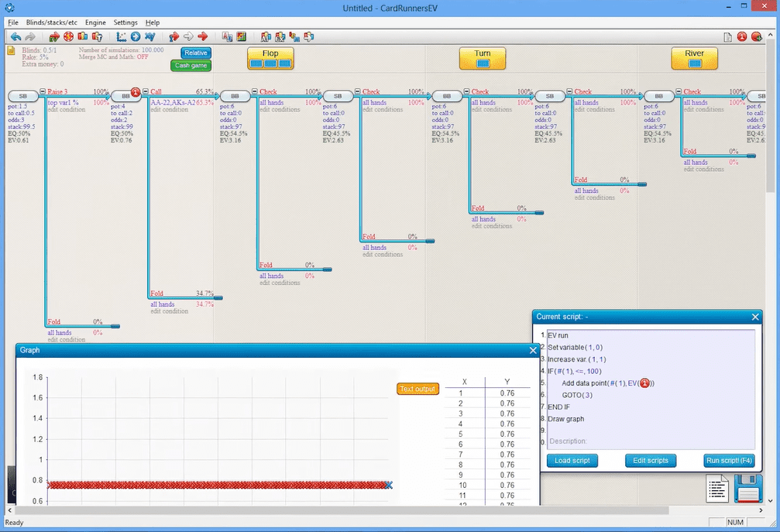
Task: Toggle the Relative display button
Action: (196, 53)
